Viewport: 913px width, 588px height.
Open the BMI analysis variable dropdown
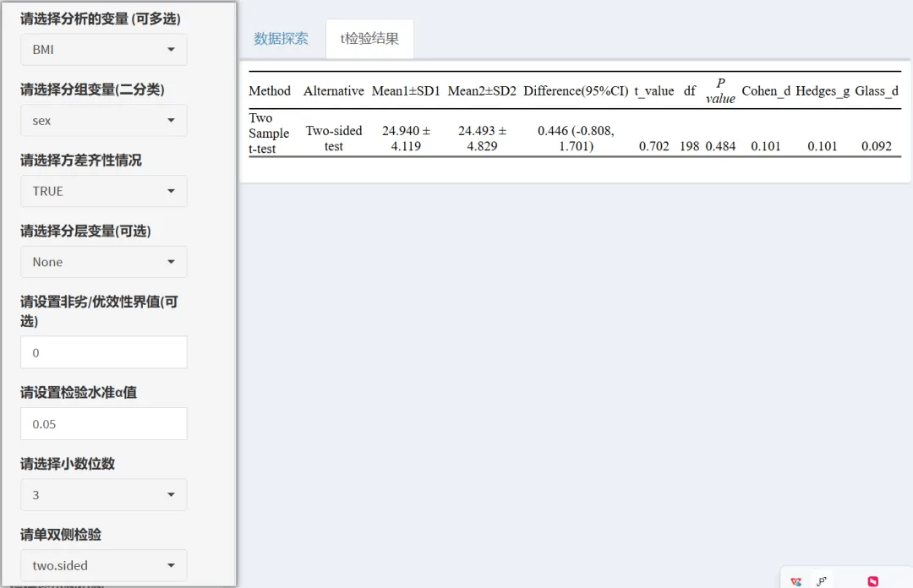coord(103,49)
